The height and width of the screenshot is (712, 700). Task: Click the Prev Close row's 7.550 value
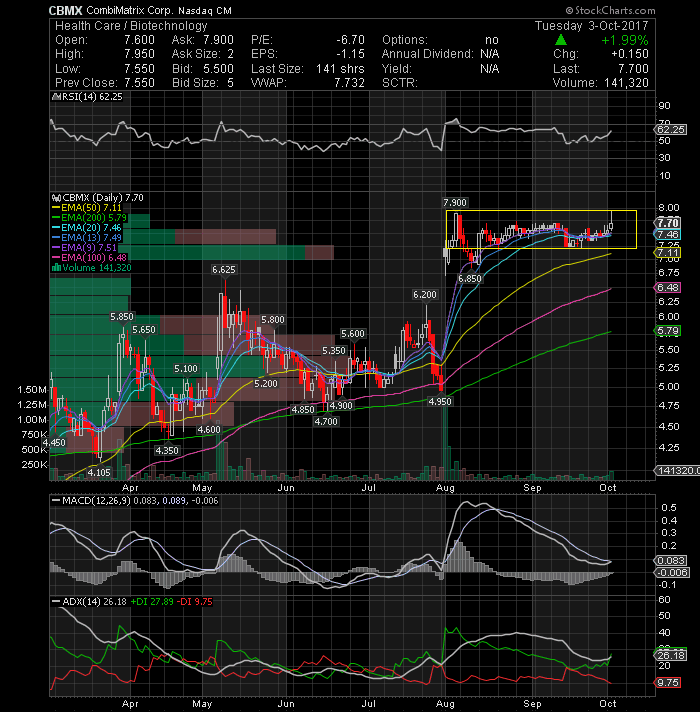(x=139, y=83)
